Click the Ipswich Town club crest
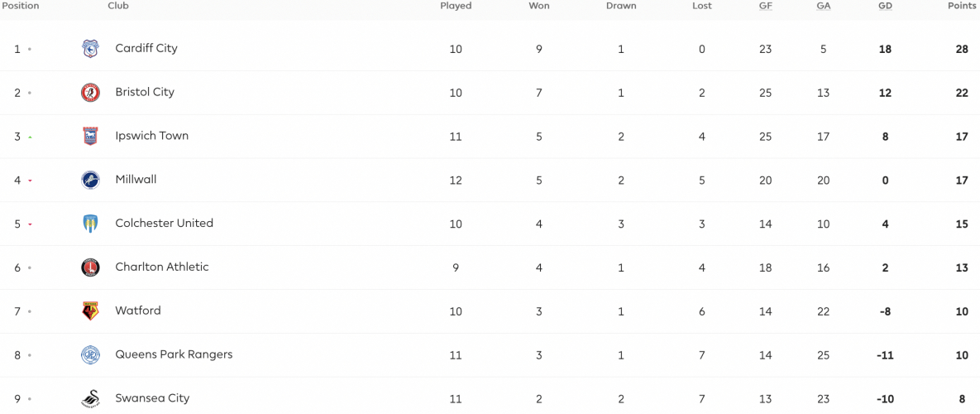The width and height of the screenshot is (980, 414). pyautogui.click(x=91, y=137)
